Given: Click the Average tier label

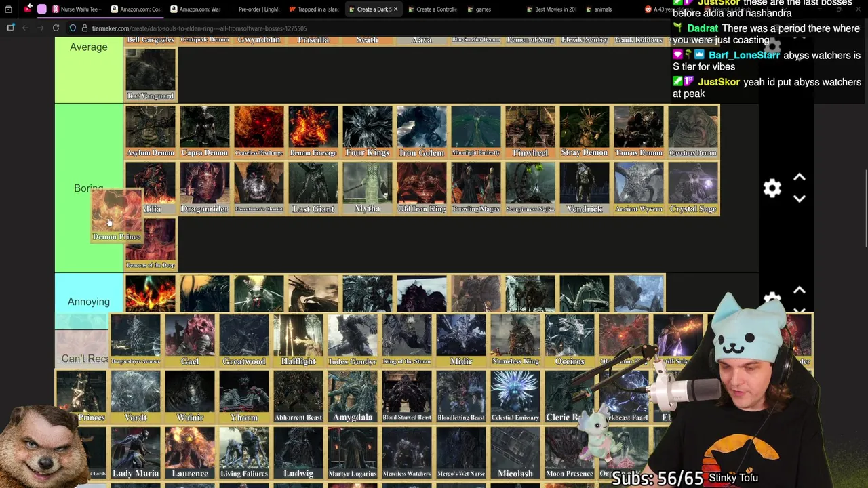Looking at the screenshot, I should [88, 47].
